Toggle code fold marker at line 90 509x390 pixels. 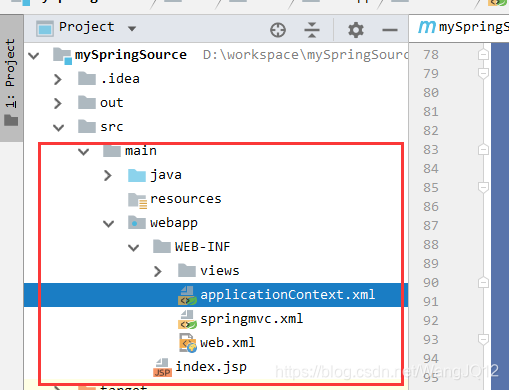pyautogui.click(x=483, y=283)
